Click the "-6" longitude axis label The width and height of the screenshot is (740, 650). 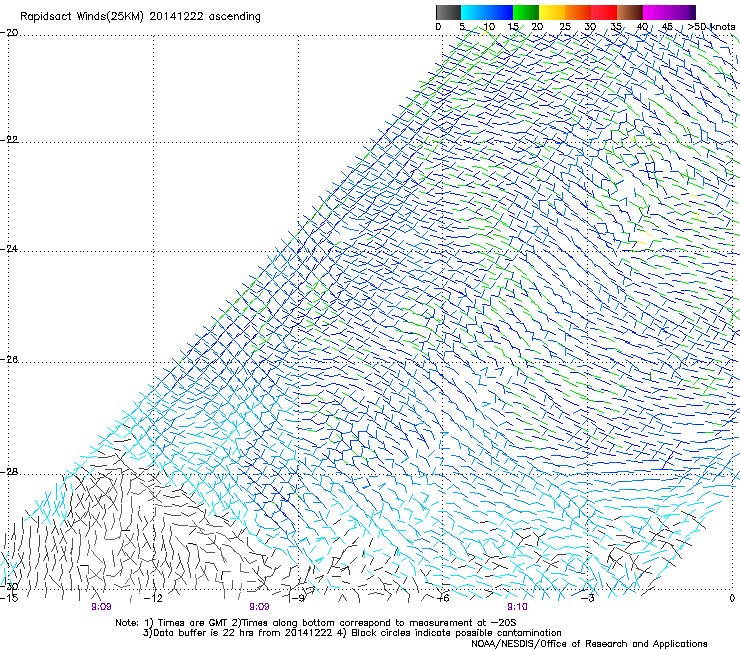443,598
